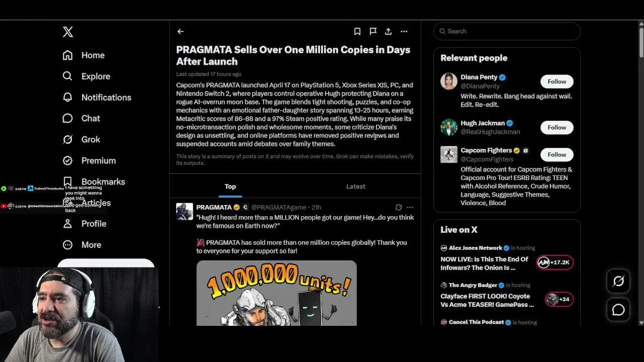Open PRAGMATA profile avatar

tap(185, 212)
